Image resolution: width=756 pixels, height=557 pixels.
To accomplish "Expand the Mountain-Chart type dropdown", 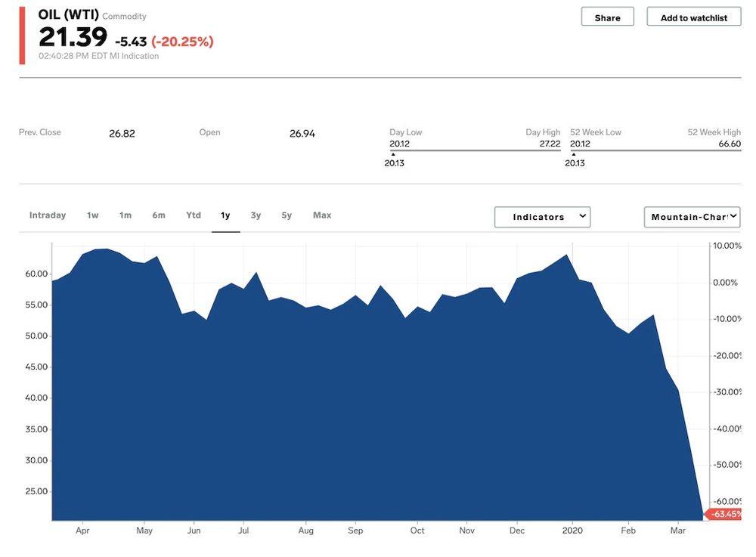I will pyautogui.click(x=692, y=217).
